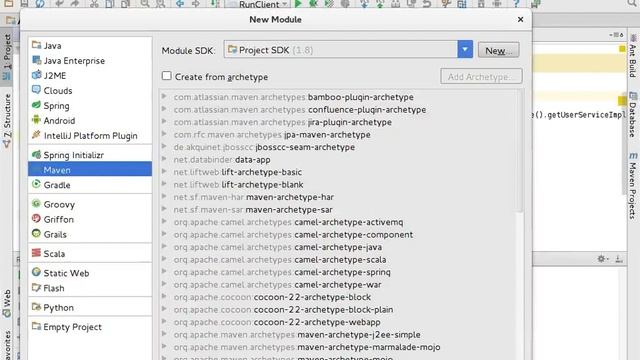Select camel-archetype-component row
Image resolution: width=640 pixels, height=360 pixels.
point(338,235)
